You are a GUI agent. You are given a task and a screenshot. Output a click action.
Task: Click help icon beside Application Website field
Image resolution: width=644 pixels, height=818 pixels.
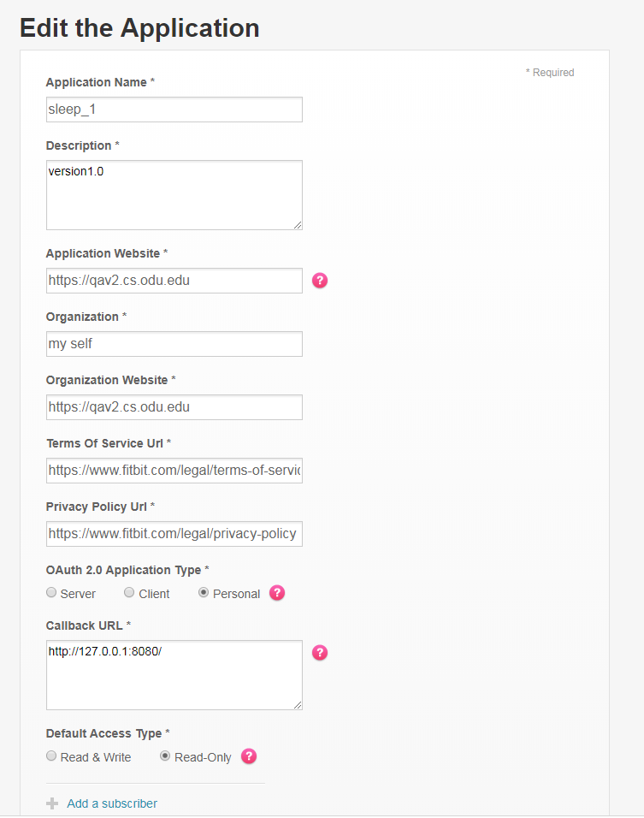click(320, 280)
